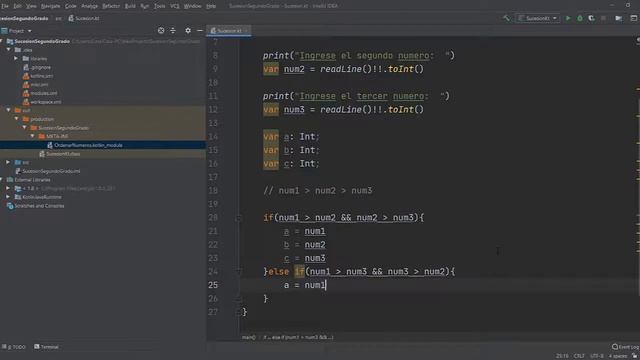The image size is (640, 360).
Task: Close the Kotlin editor tab
Action: coord(246,31)
